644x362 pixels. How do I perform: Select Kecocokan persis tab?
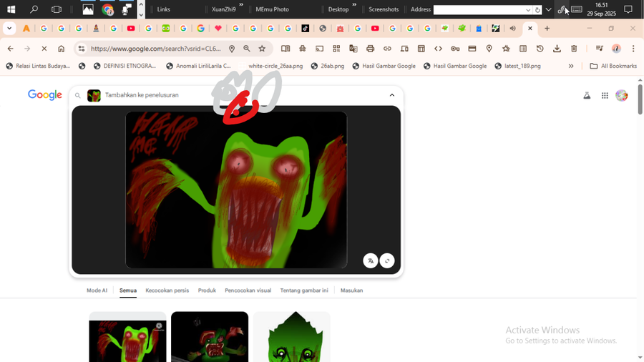[x=167, y=290]
